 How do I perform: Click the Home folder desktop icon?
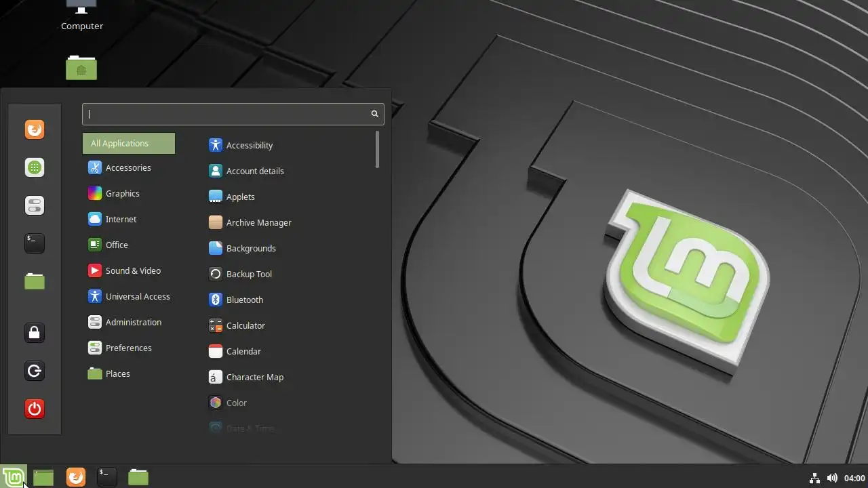point(81,68)
